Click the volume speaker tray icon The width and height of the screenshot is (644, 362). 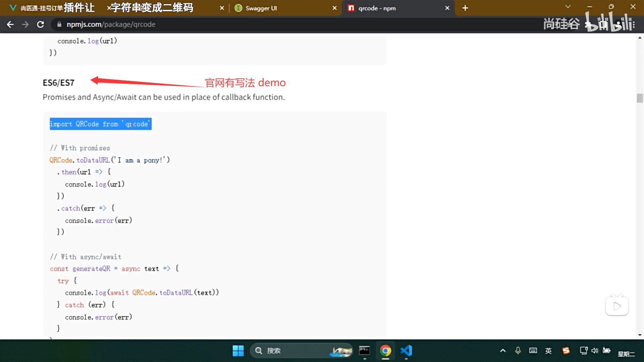tap(595, 351)
